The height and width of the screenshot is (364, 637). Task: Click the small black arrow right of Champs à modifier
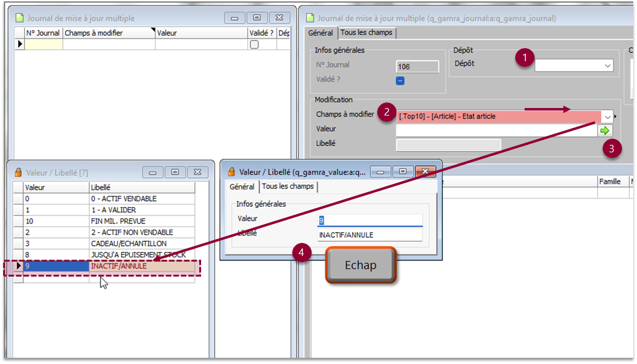616,117
